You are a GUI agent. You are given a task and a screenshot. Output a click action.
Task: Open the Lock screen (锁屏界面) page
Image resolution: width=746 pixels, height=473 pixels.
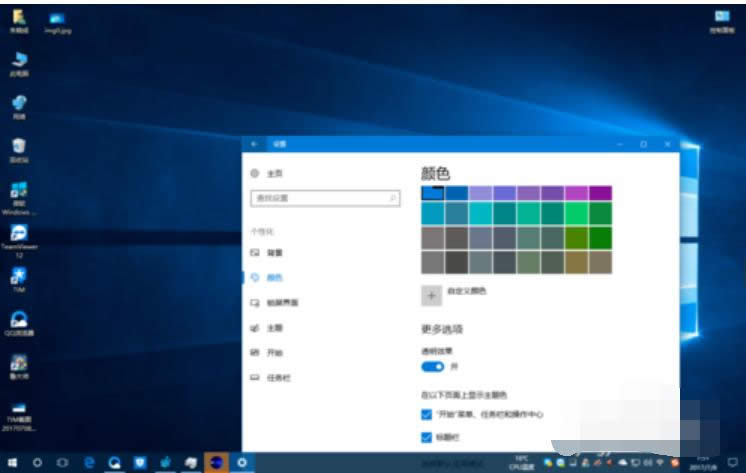280,302
